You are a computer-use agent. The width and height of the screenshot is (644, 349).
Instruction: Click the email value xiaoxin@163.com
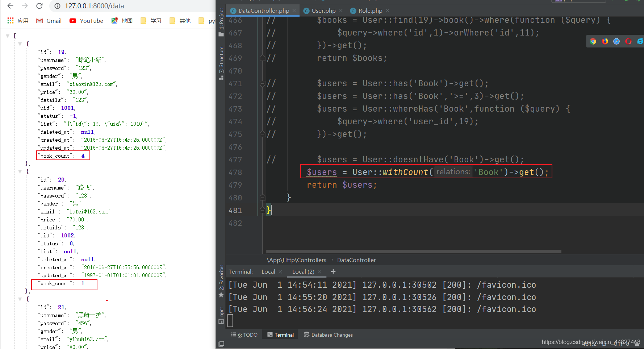(92, 84)
